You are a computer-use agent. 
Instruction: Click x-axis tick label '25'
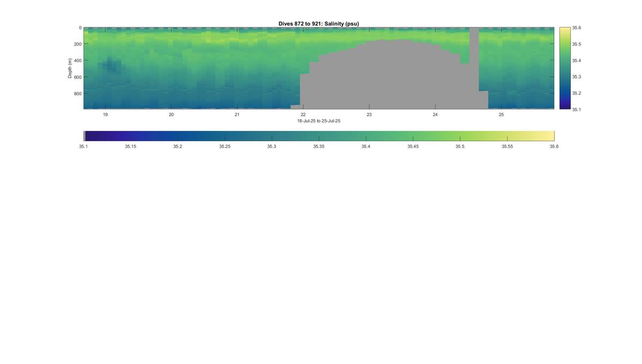pos(501,114)
